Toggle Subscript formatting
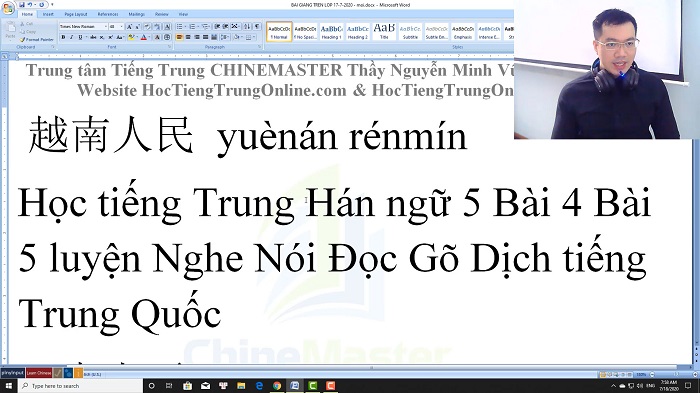Viewport: 700px width, 393px height. [x=101, y=38]
